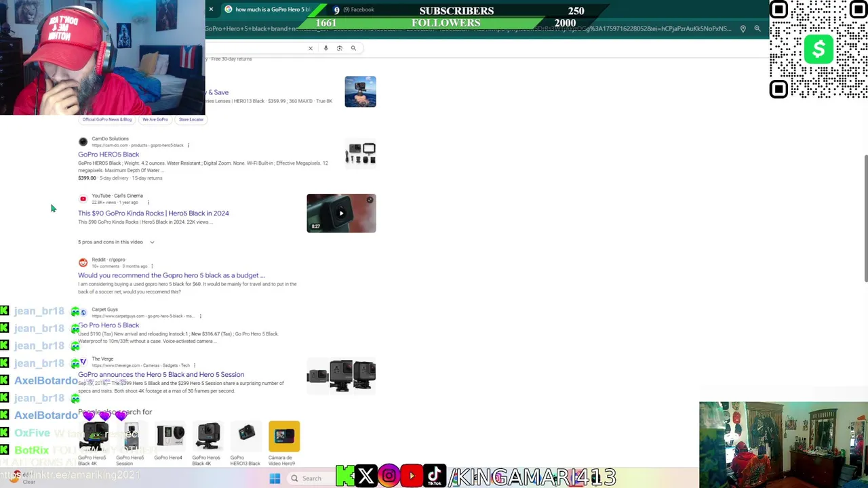
Task: Select 'GoPro Hero5 Session' related search card
Action: point(130,443)
